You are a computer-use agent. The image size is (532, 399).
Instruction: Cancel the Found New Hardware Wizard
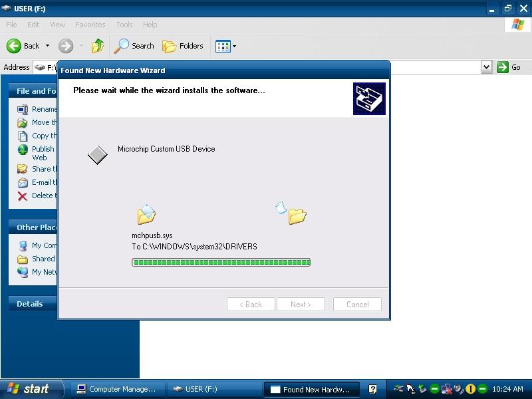pos(357,305)
